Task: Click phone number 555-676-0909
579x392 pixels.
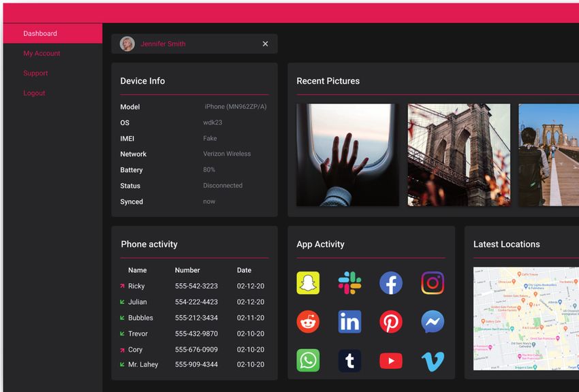Action: 196,350
